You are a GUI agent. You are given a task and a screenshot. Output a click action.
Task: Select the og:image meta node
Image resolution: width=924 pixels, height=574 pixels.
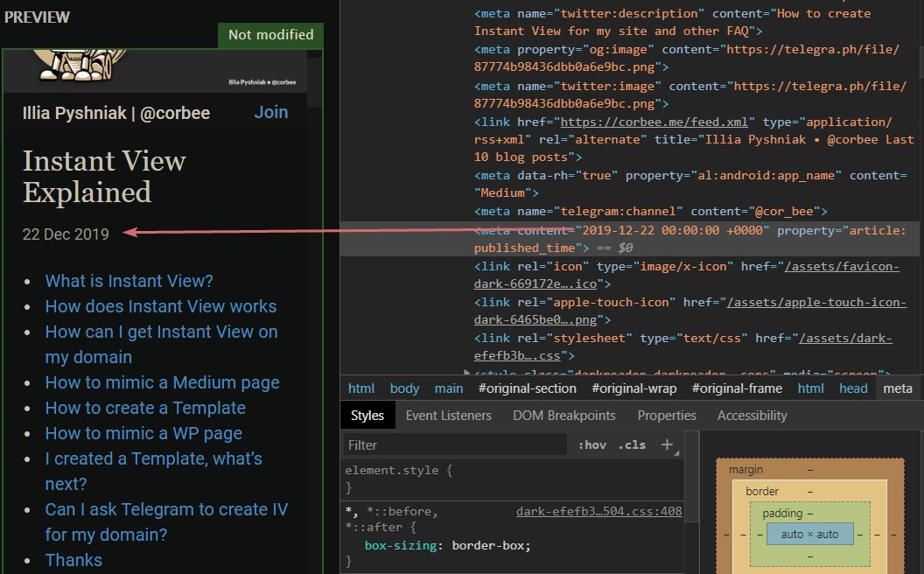(687, 59)
